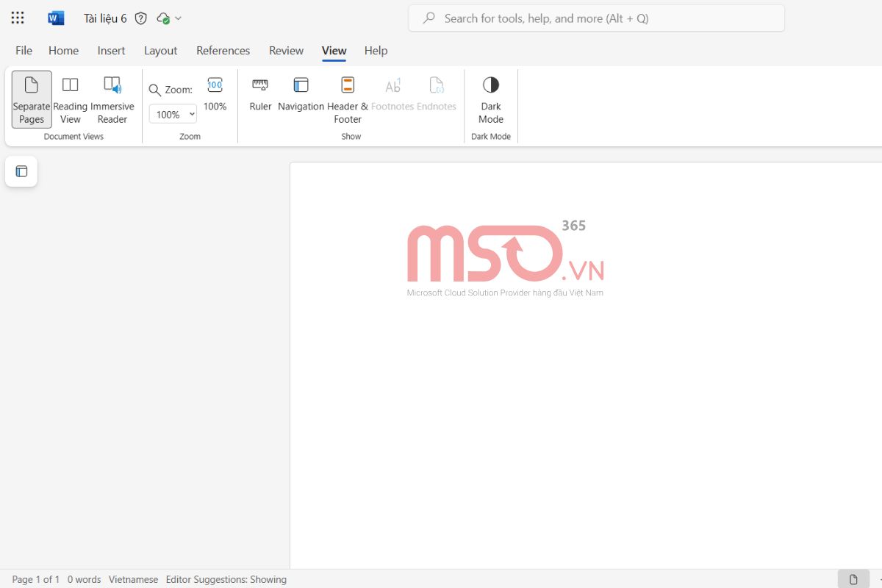Open the 100% zoom level dropdown

tap(173, 114)
